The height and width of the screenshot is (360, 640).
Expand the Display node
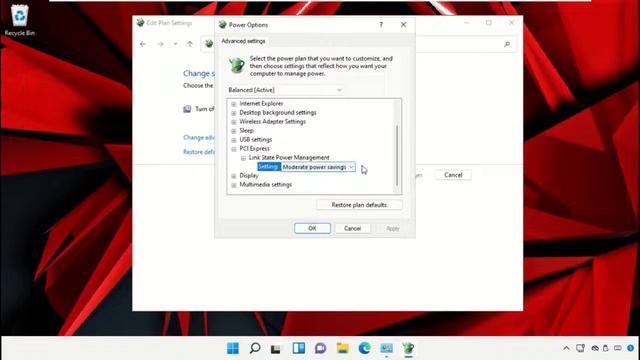click(x=234, y=176)
